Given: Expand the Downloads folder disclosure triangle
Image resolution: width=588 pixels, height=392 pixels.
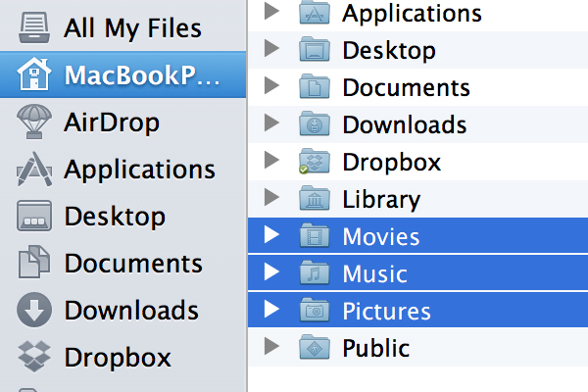Looking at the screenshot, I should pos(271,122).
